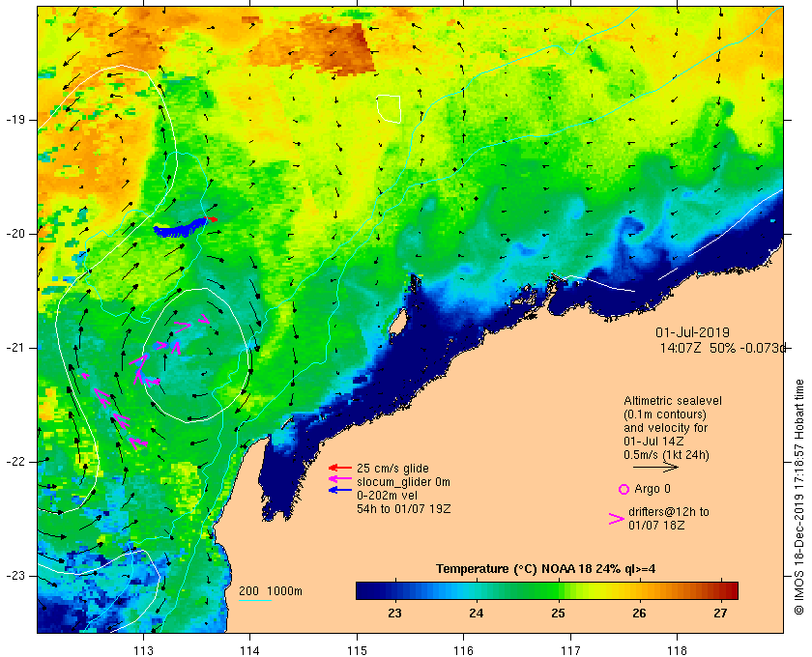
Task: Click the '54h to 01/07 19Z' text
Action: click(403, 509)
